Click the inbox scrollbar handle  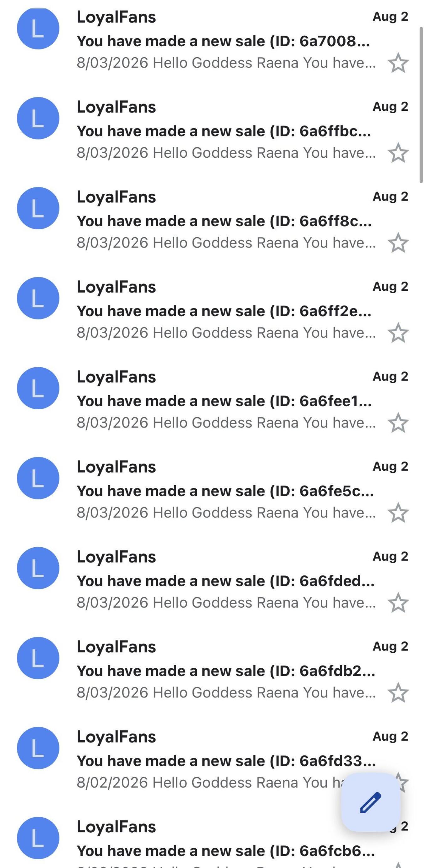click(421, 105)
